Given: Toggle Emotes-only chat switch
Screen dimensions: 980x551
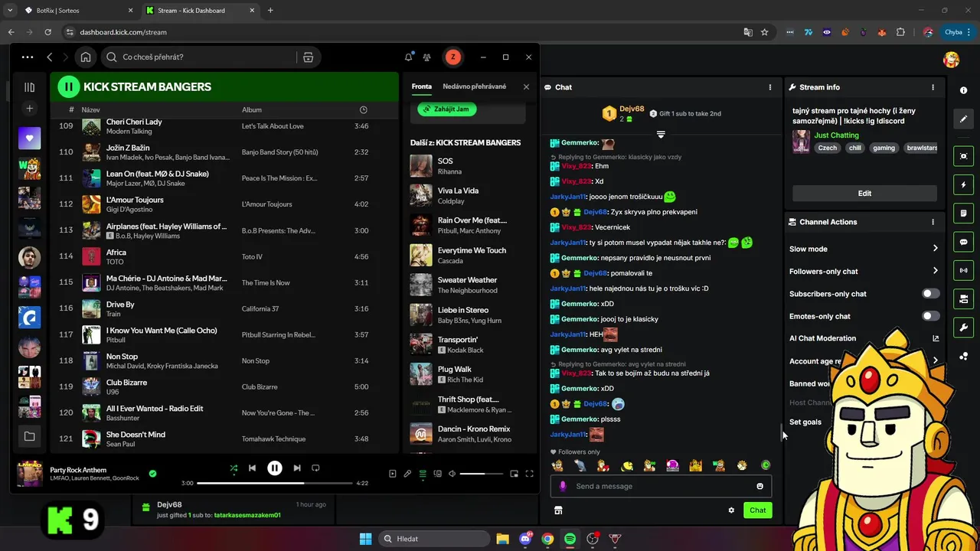Looking at the screenshot, I should click(930, 316).
